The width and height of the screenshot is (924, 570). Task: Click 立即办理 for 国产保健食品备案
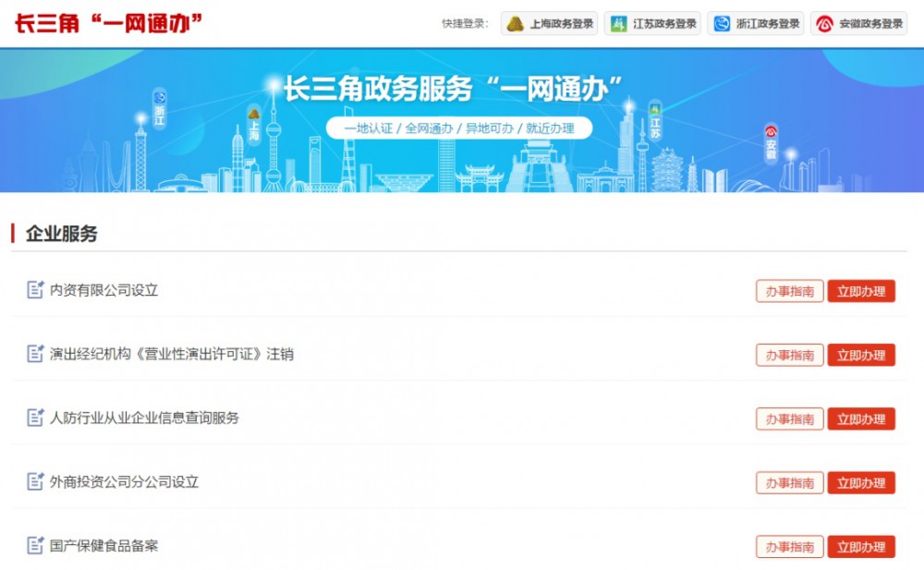861,547
